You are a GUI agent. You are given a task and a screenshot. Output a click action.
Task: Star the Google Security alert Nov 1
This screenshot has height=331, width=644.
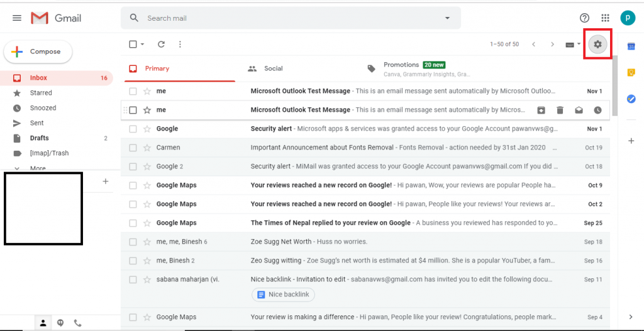[147, 129]
